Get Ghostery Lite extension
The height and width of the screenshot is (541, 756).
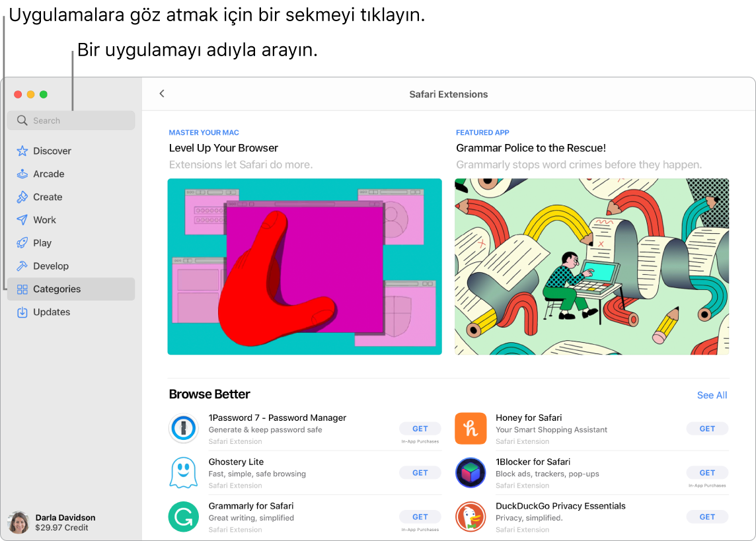[x=420, y=473]
